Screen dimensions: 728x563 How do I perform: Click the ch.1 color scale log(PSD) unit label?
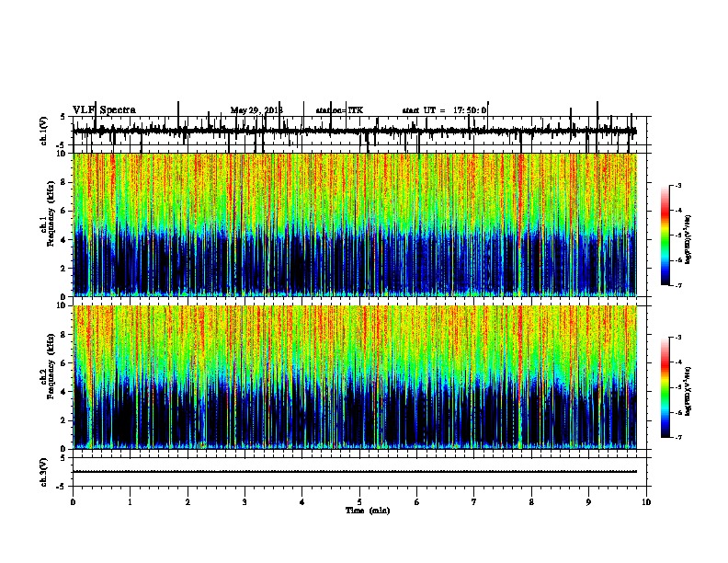click(x=688, y=239)
